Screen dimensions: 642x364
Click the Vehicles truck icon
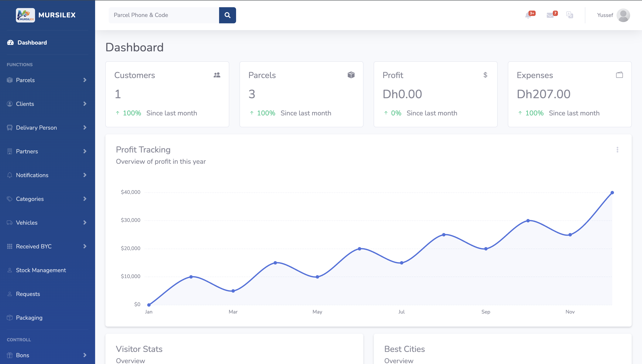click(x=10, y=223)
